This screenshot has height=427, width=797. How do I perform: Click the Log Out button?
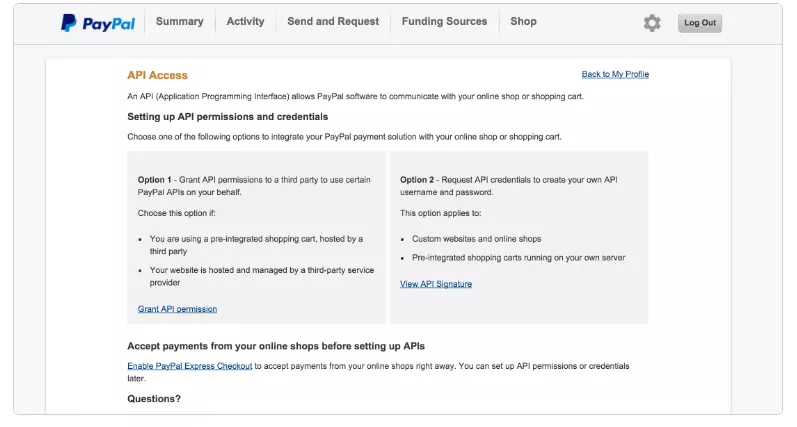point(700,23)
